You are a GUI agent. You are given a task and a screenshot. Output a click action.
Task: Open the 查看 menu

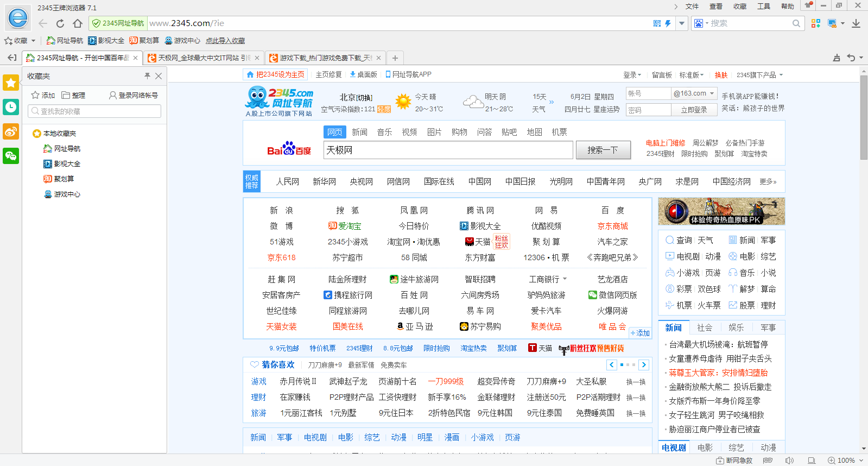click(716, 7)
